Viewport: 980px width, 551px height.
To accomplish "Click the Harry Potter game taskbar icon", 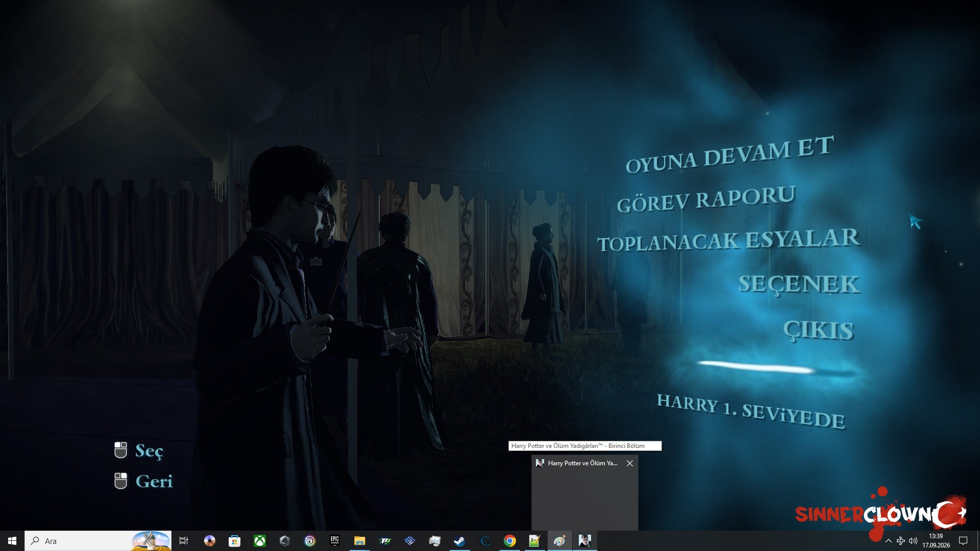I will point(584,541).
